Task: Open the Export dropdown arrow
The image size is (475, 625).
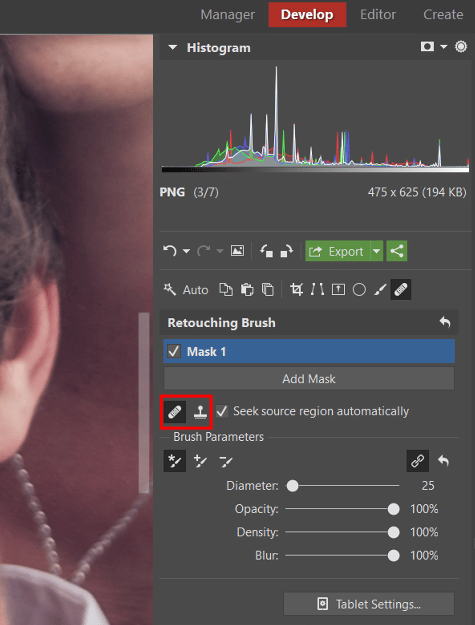Action: (377, 251)
